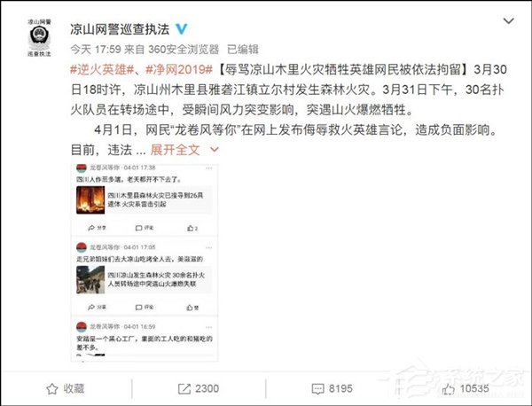Open the #逆火英雄# hashtag topic
The image size is (532, 406).
click(102, 69)
